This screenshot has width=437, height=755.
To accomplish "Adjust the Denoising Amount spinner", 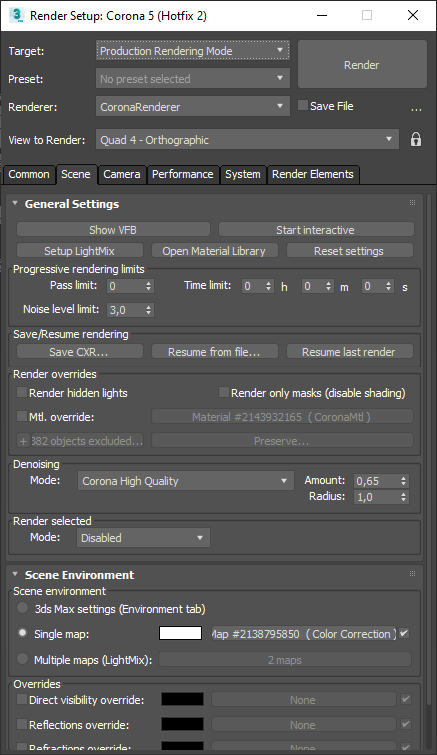I will click(404, 481).
